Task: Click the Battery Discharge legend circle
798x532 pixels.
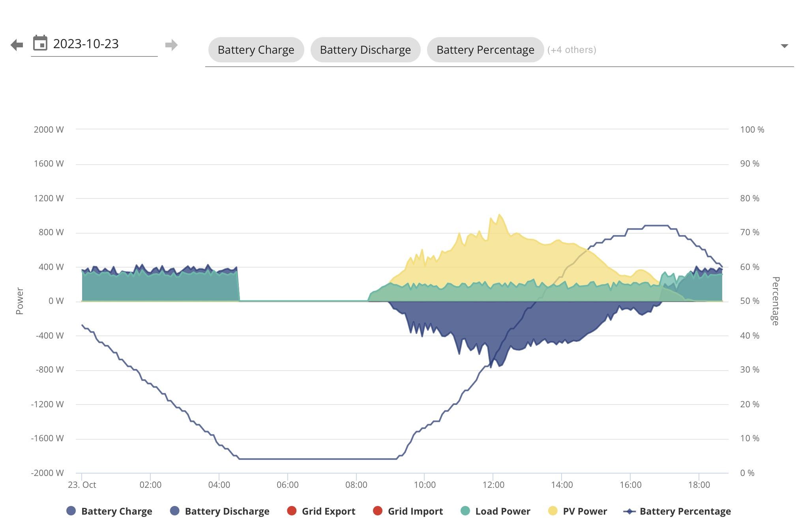Action: tap(174, 511)
